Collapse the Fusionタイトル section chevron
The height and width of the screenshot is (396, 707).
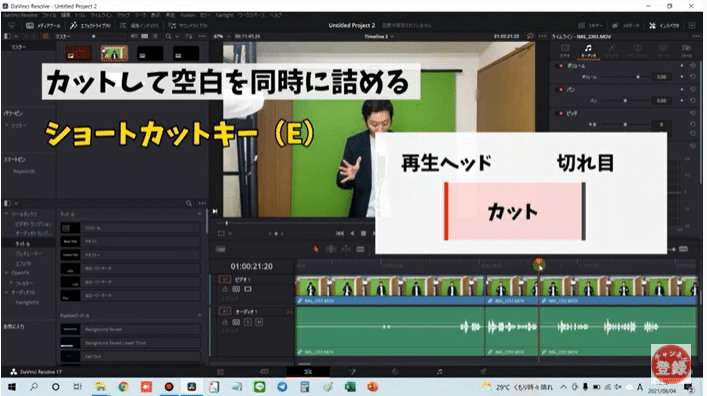click(200, 315)
